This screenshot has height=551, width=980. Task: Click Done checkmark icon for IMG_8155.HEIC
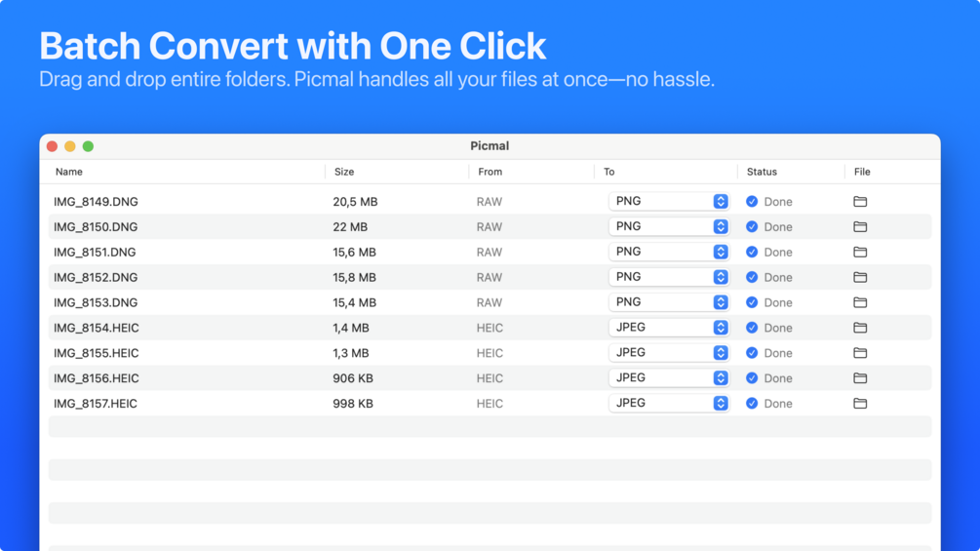coord(752,353)
